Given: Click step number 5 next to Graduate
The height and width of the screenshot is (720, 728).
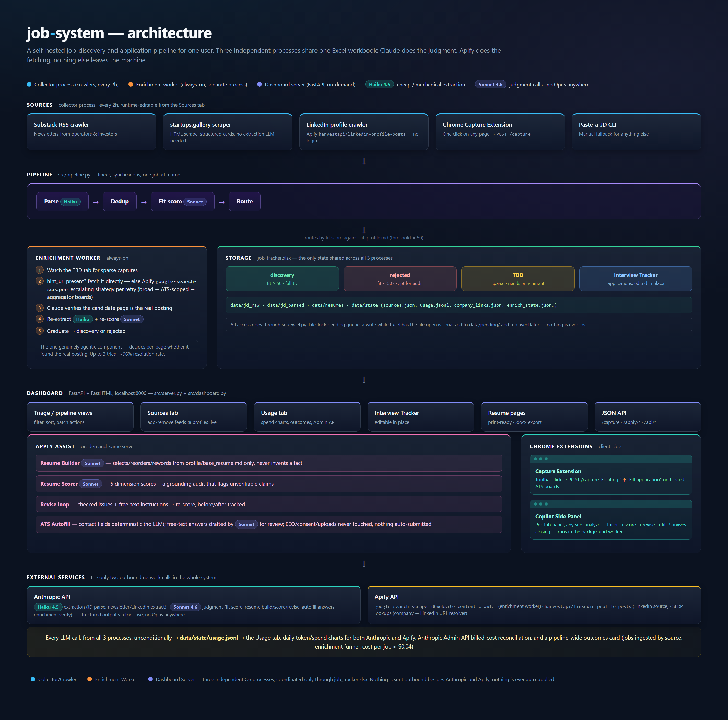Looking at the screenshot, I should pyautogui.click(x=40, y=331).
